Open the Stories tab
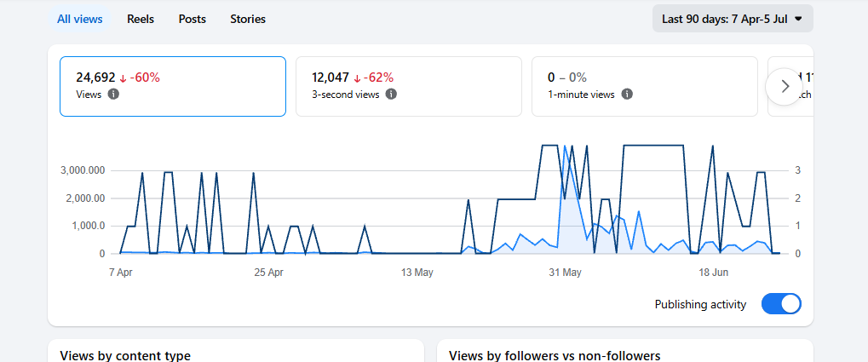Image resolution: width=868 pixels, height=362 pixels. click(248, 20)
